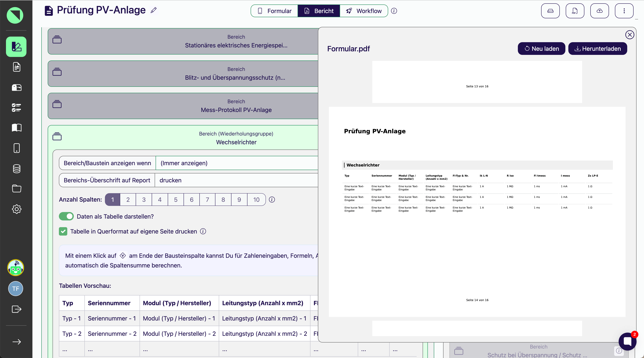644x358 pixels.
Task: Uncheck 'Tabelle in Querformat' checkbox
Action: click(63, 231)
